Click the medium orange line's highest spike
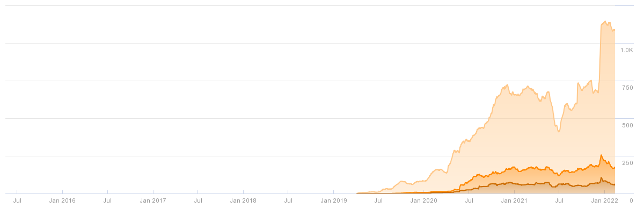 point(601,155)
